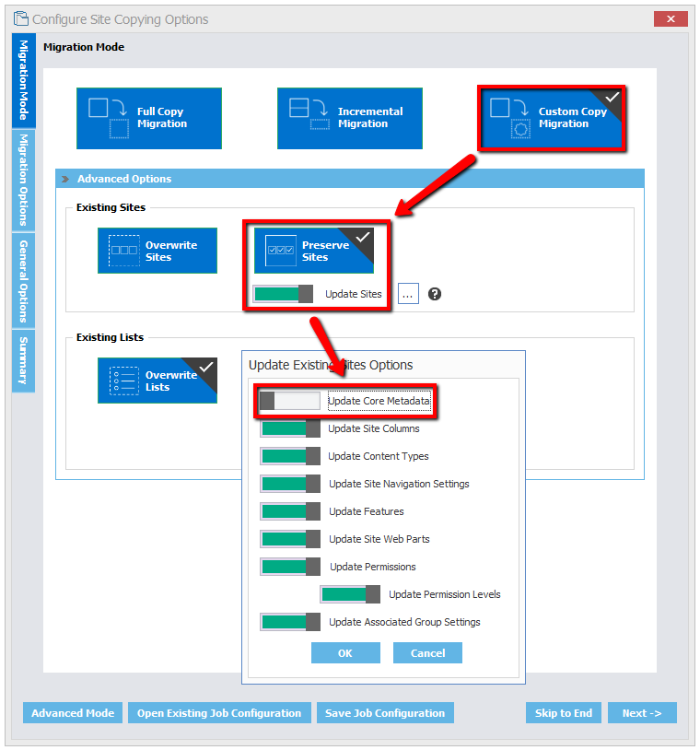Pick the Overwrite Sites option tile
This screenshot has width=700, height=750.
pyautogui.click(x=157, y=251)
